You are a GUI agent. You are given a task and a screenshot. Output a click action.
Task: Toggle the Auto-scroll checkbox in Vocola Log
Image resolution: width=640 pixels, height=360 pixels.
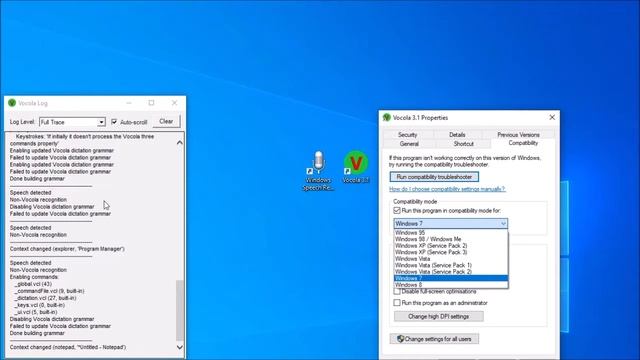[x=114, y=122]
